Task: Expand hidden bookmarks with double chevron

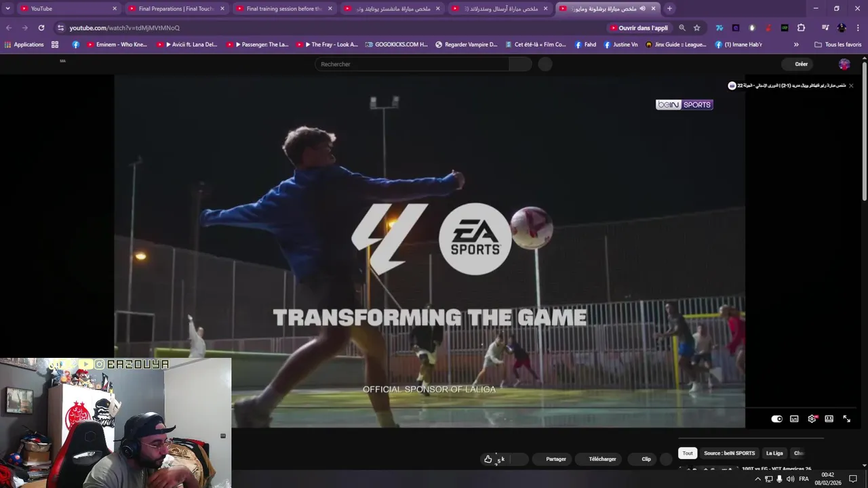Action: (x=796, y=45)
